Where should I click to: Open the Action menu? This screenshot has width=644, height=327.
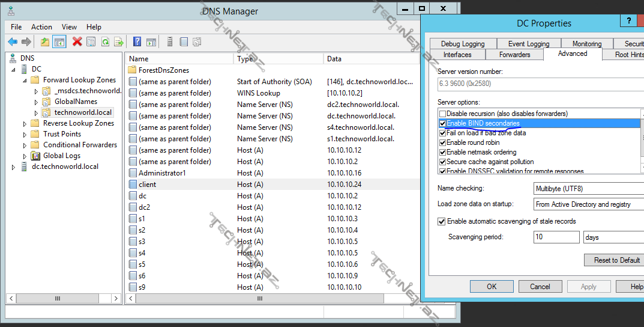tap(41, 27)
